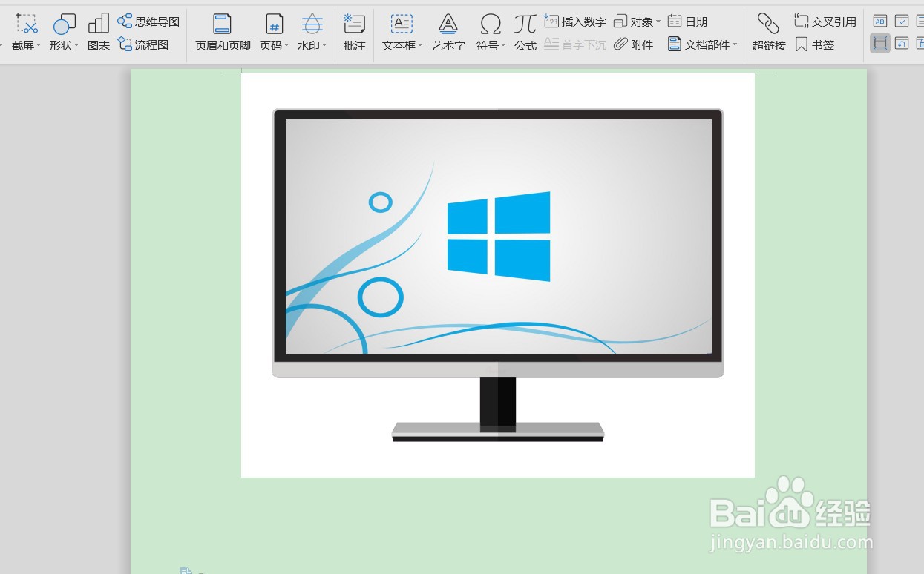Viewport: 924px width, 574px height.
Task: Insert a 流程图 flowchart
Action: click(x=143, y=44)
